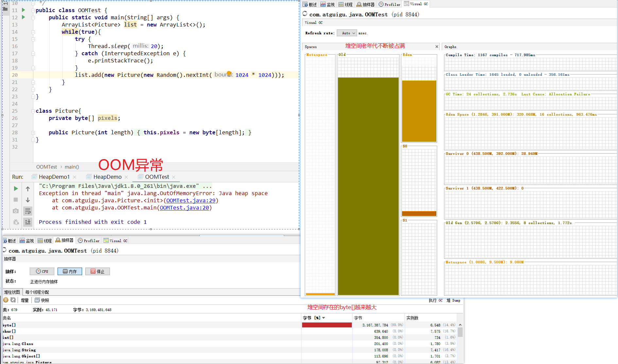Viewport: 618px width, 364px height.
Task: Sort by 字节 [%] column dropdown arrow
Action: pyautogui.click(x=324, y=318)
